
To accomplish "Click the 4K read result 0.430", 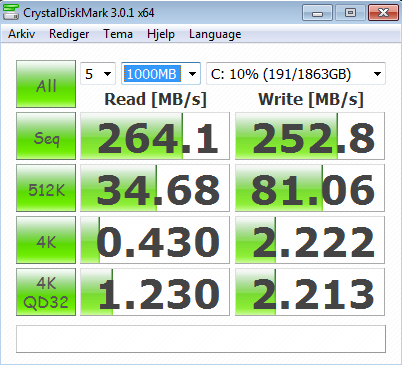I will (x=155, y=240).
